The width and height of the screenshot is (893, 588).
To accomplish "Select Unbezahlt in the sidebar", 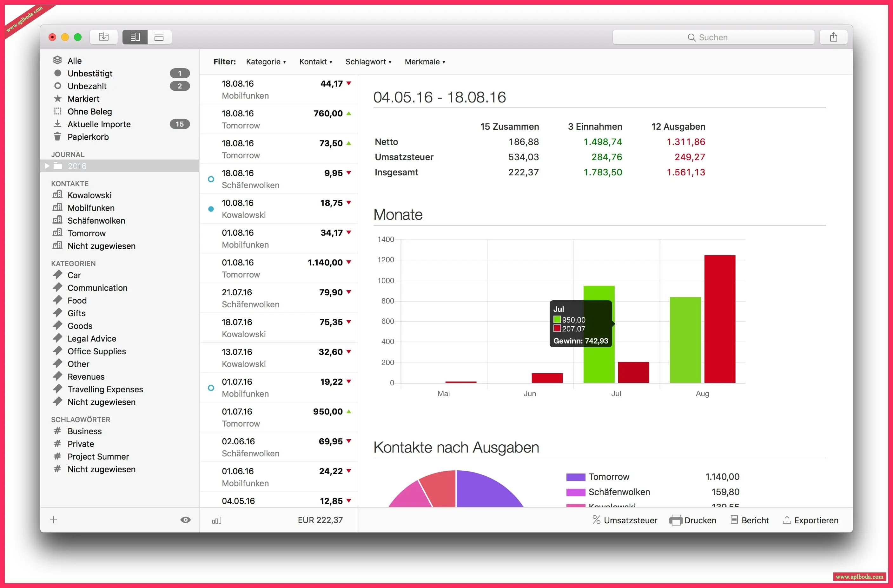I will click(x=87, y=86).
